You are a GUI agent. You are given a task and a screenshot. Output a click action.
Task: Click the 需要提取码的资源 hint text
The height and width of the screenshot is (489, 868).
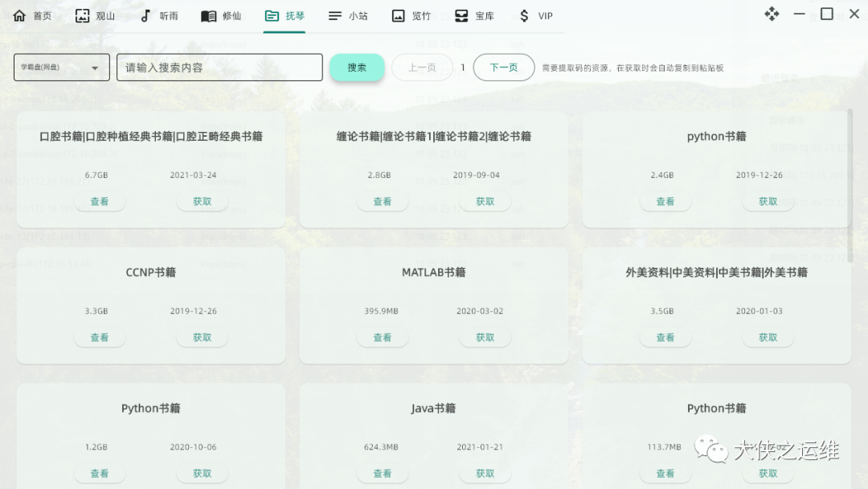[633, 68]
